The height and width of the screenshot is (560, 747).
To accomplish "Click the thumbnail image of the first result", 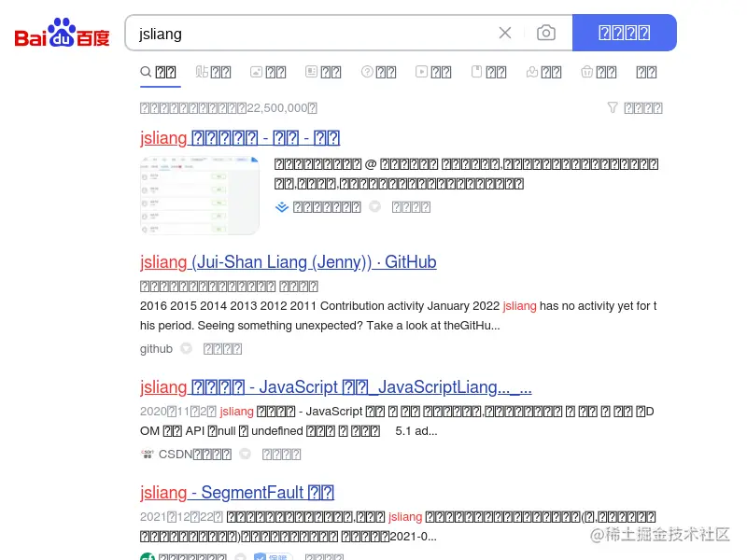I will click(199, 193).
